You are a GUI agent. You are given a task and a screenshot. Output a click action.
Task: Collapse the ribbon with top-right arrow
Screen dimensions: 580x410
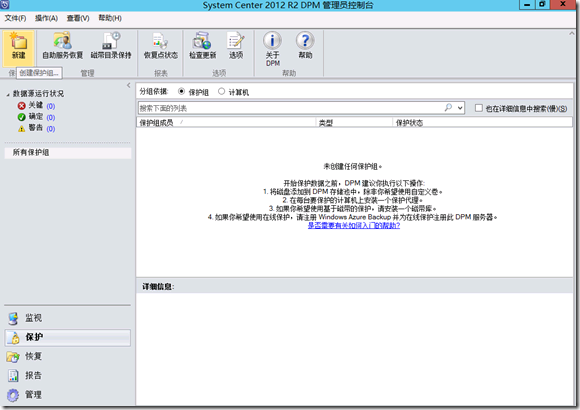tap(571, 33)
